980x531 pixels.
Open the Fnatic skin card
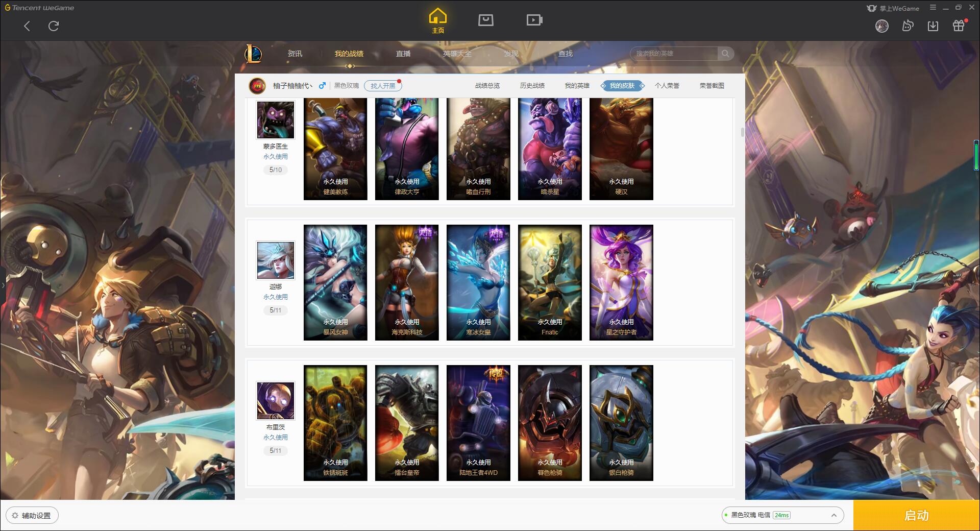(x=550, y=282)
